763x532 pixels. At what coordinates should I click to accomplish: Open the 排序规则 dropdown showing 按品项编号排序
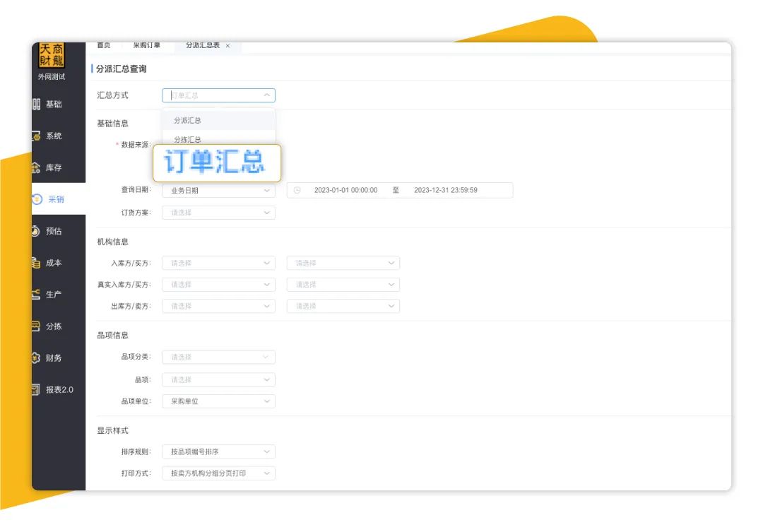coord(218,451)
